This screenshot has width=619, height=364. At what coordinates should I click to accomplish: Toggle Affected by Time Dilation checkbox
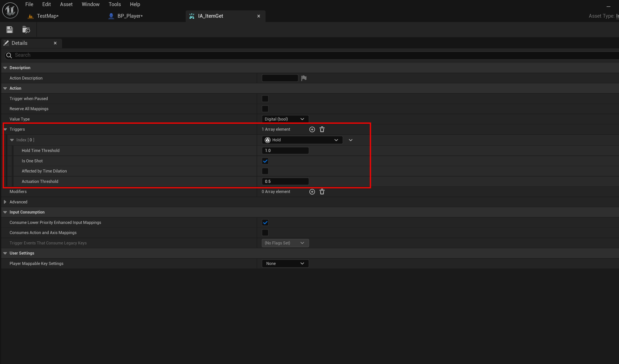(265, 171)
